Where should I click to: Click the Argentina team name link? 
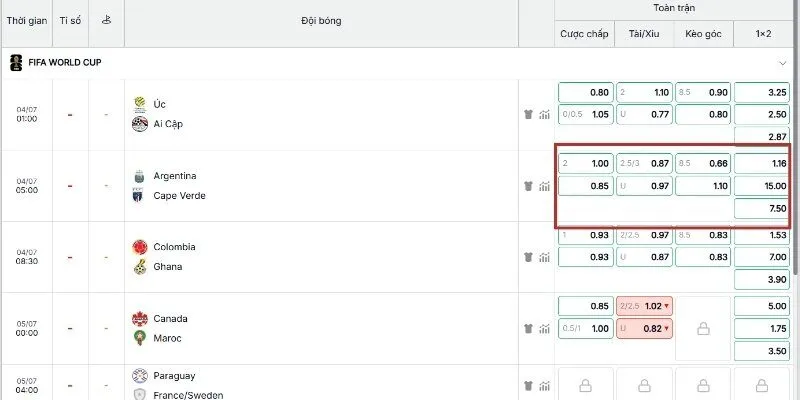coord(175,176)
